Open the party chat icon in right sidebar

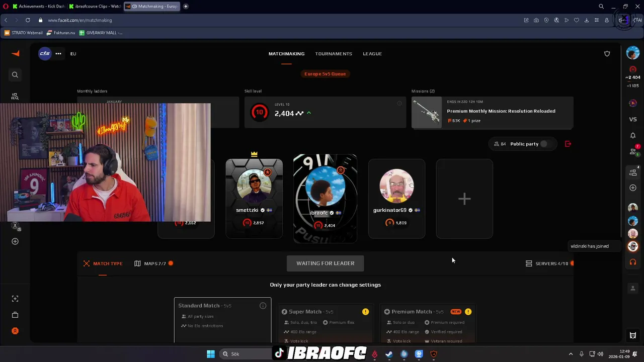point(633,172)
